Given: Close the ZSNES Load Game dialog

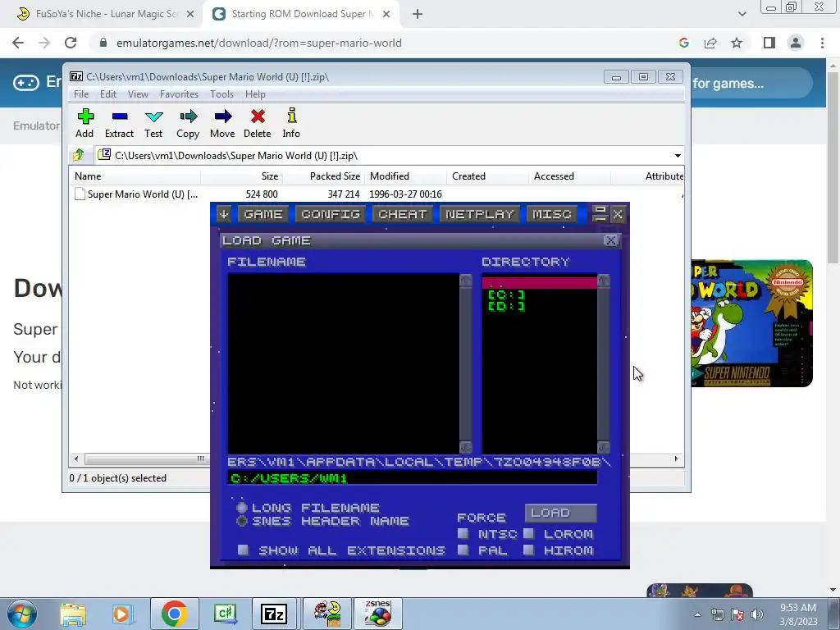Looking at the screenshot, I should point(610,240).
